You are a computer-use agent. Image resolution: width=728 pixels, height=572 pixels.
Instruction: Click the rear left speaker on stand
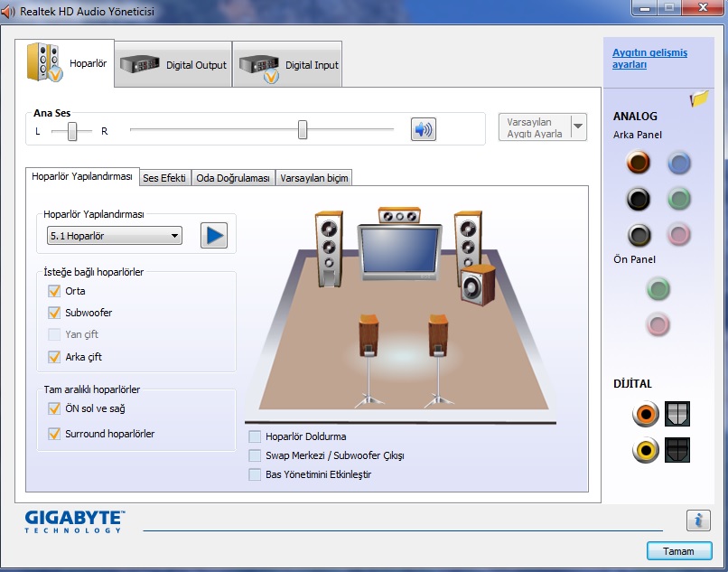click(x=369, y=361)
